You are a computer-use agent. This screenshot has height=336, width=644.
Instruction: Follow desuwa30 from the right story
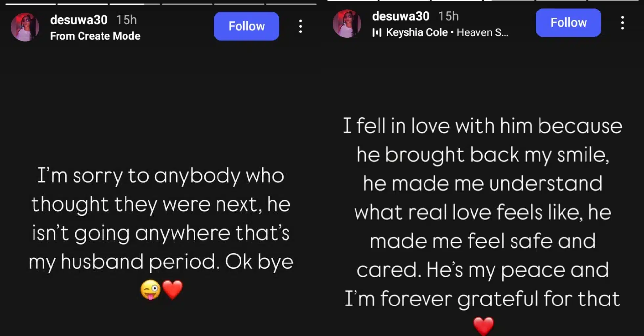click(x=568, y=23)
